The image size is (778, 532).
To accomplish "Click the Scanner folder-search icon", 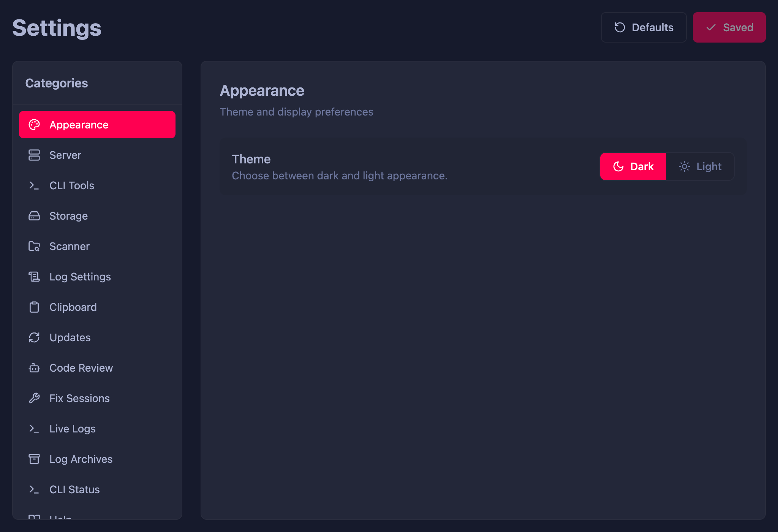I will (x=35, y=246).
